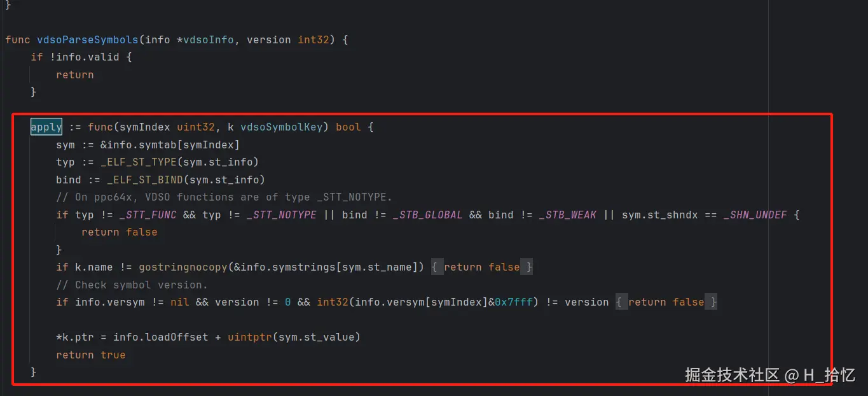Expand folded return false after gostringnocopy line
The width and height of the screenshot is (868, 396).
point(482,267)
